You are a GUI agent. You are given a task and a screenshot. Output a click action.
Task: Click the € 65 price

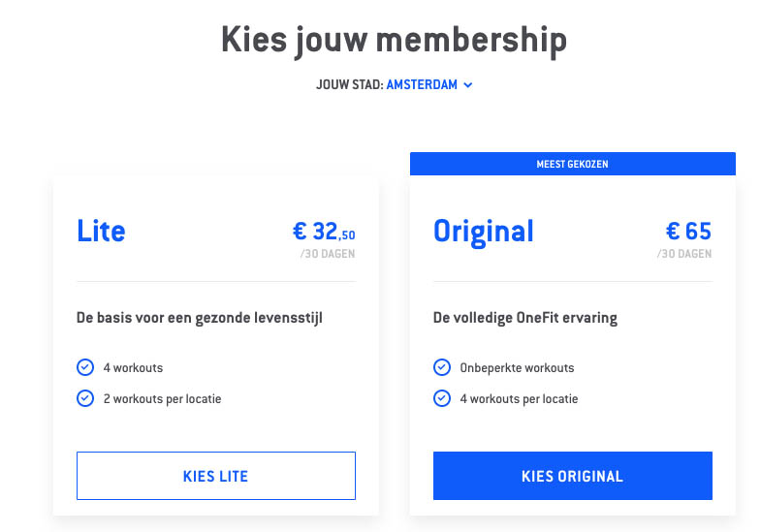coord(688,232)
